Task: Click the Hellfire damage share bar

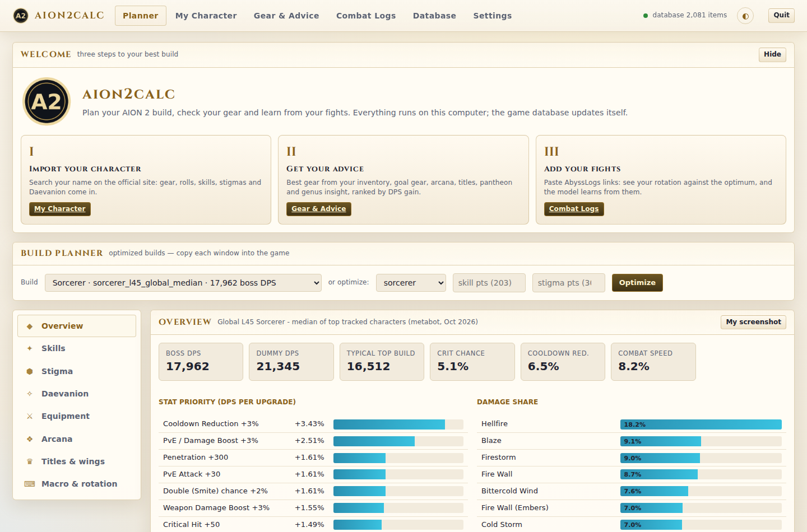Action: click(x=701, y=424)
